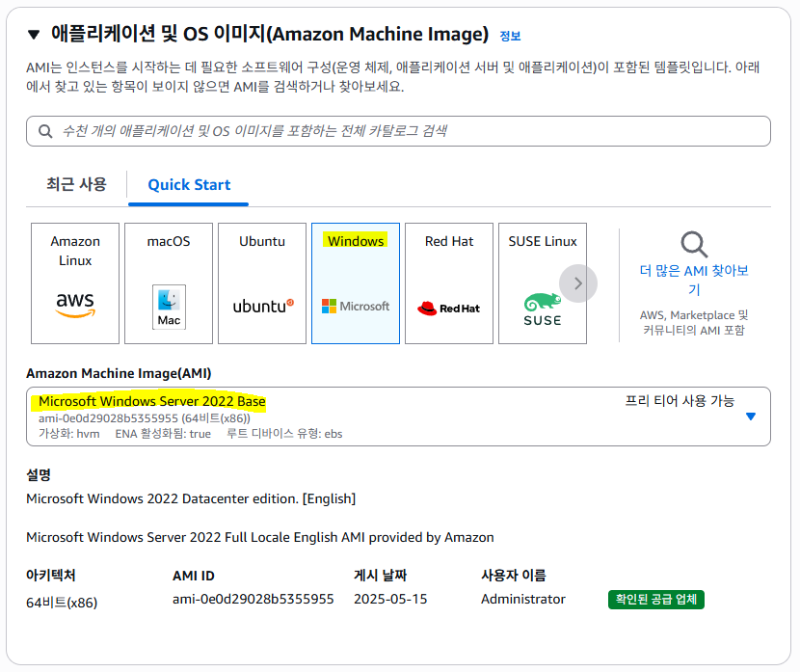The image size is (800, 672).
Task: Click the AMI ID value ami-0e0d29028b5355955 in details
Action: tap(253, 599)
